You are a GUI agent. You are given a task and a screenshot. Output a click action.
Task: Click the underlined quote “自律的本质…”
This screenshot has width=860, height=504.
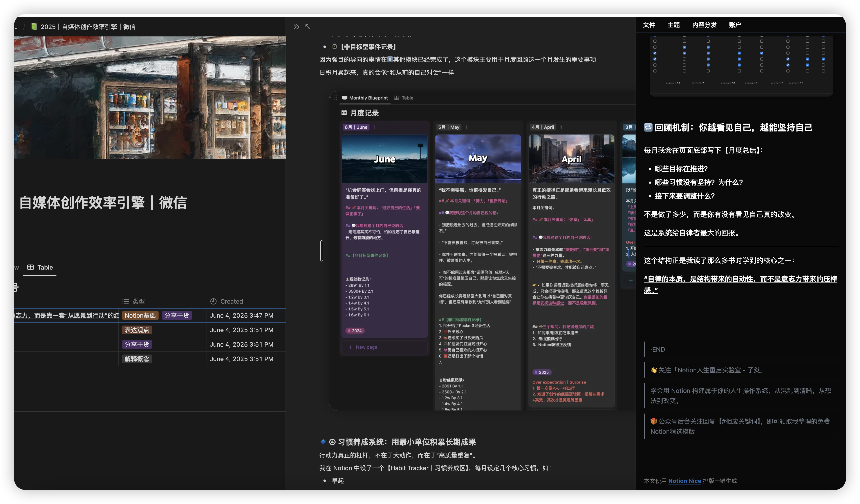coord(740,284)
